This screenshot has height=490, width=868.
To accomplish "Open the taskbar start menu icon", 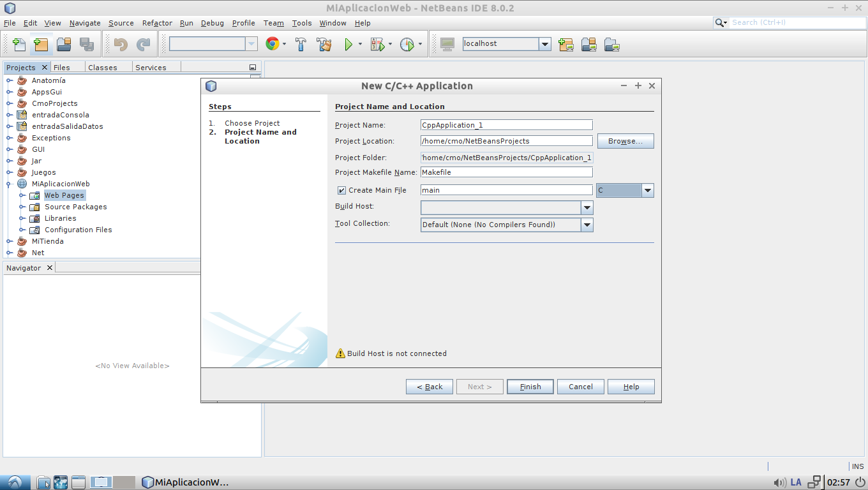I will 15,482.
